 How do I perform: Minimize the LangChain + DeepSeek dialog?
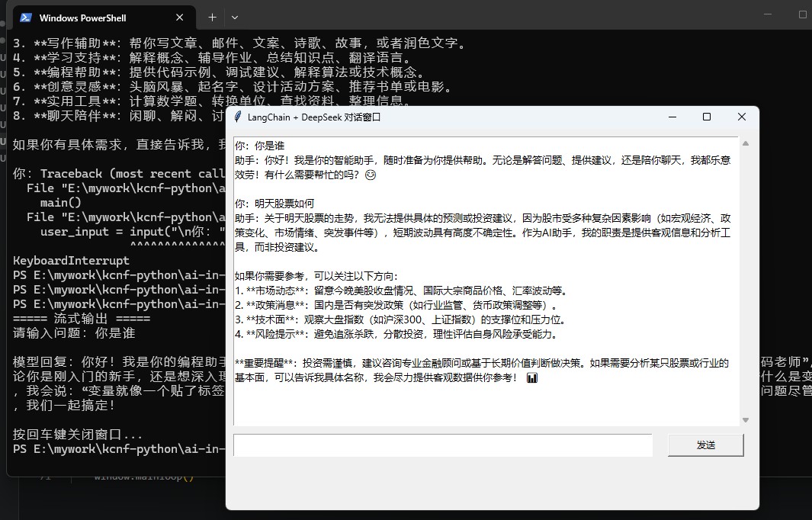point(672,117)
